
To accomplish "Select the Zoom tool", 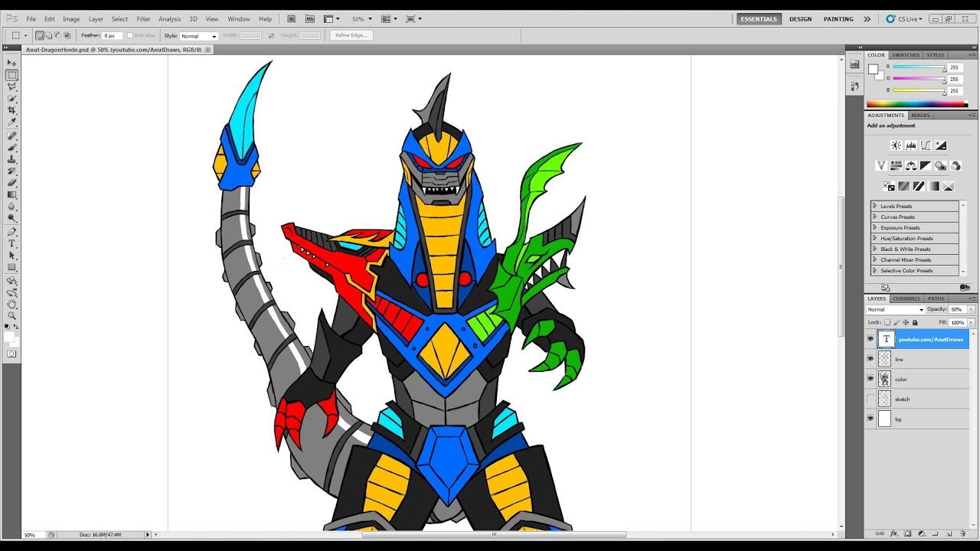I will [11, 317].
